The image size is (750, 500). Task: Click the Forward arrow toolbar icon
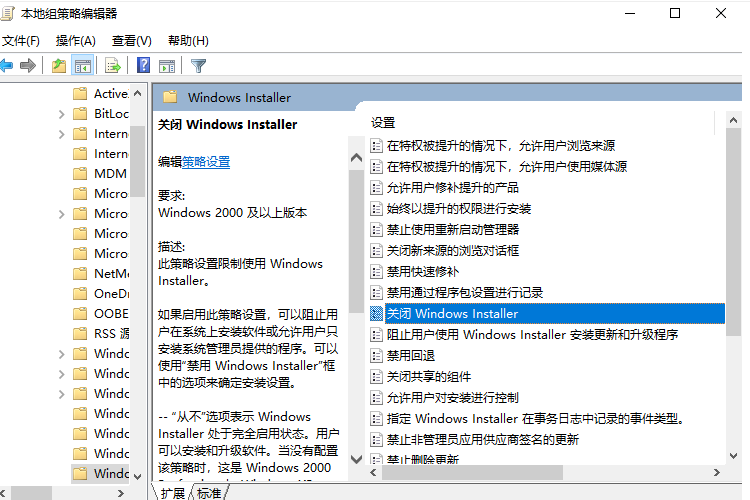[x=28, y=66]
